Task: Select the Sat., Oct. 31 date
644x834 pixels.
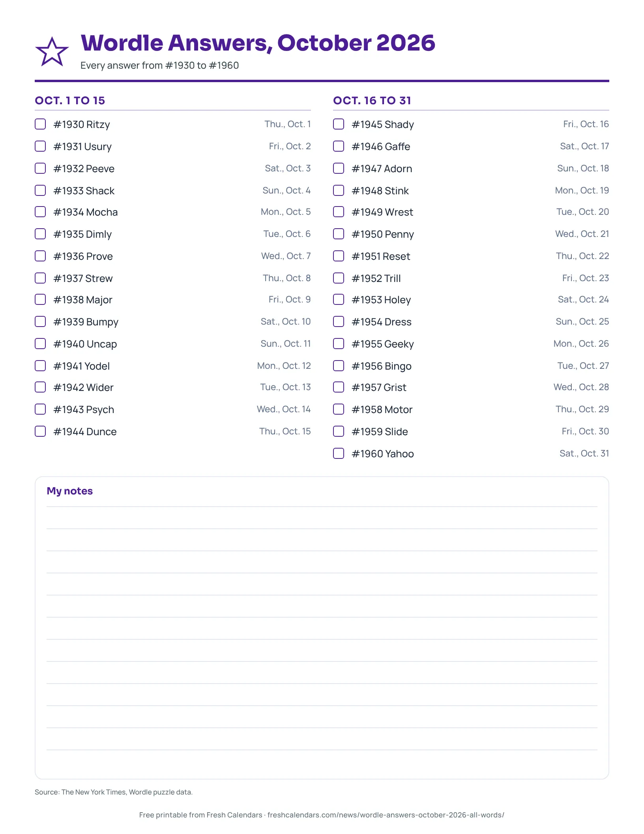Action: 584,453
